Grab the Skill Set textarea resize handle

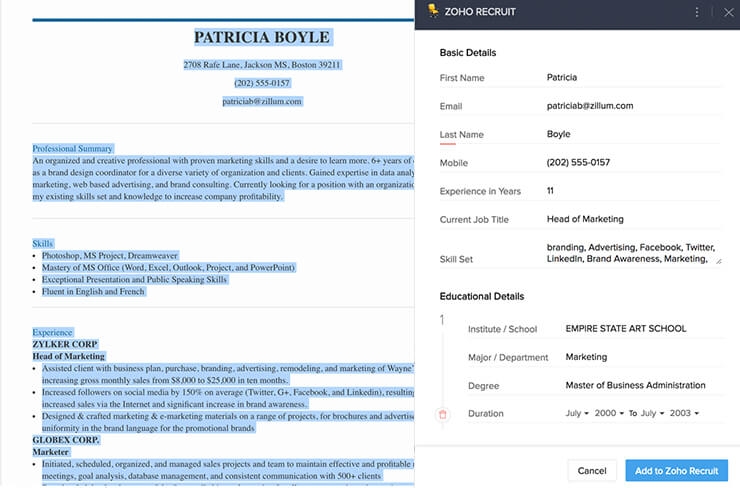pos(719,261)
